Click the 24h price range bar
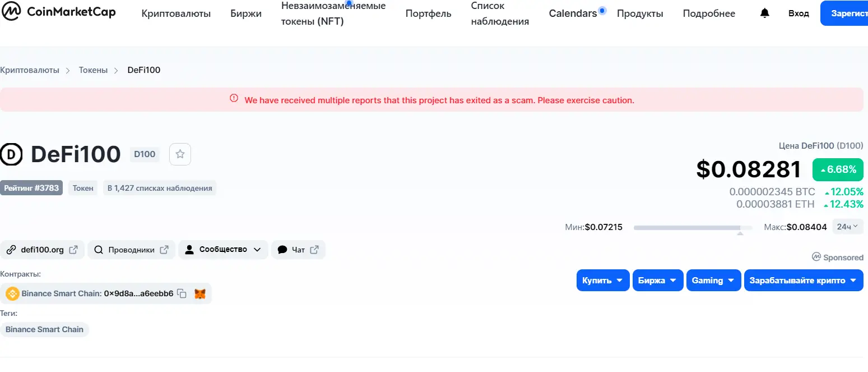 coord(693,227)
